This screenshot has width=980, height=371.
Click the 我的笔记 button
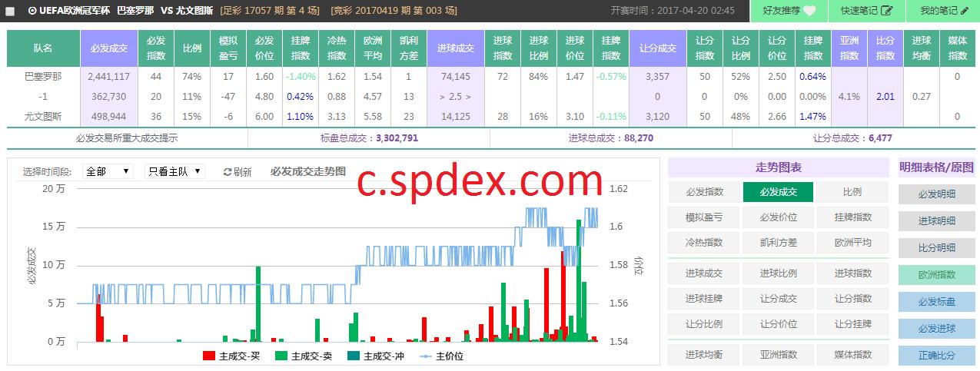tap(944, 11)
